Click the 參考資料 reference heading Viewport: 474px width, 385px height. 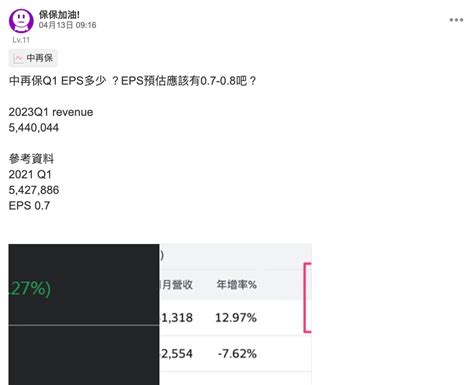31,159
